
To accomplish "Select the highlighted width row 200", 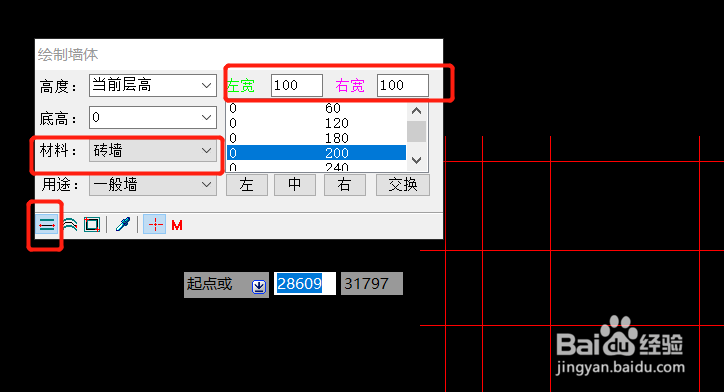I will point(316,153).
